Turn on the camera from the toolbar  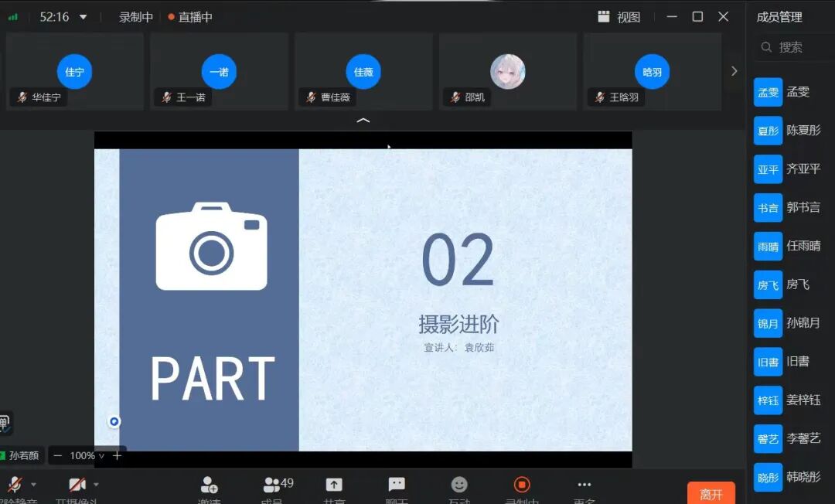[77, 485]
